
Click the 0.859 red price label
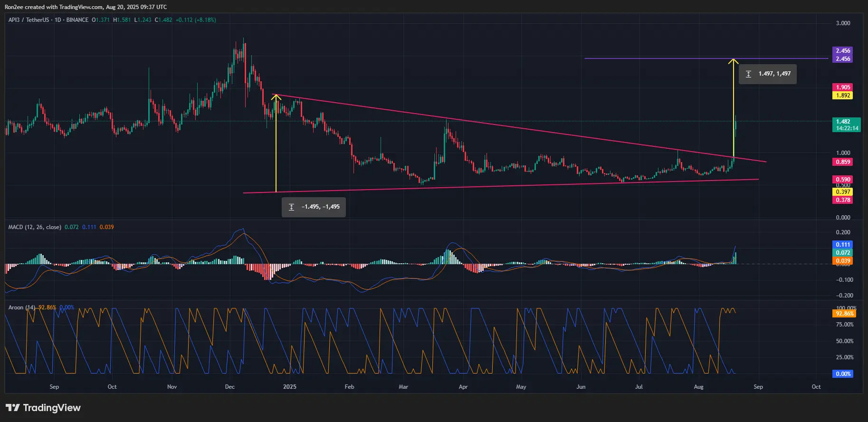pyautogui.click(x=843, y=162)
